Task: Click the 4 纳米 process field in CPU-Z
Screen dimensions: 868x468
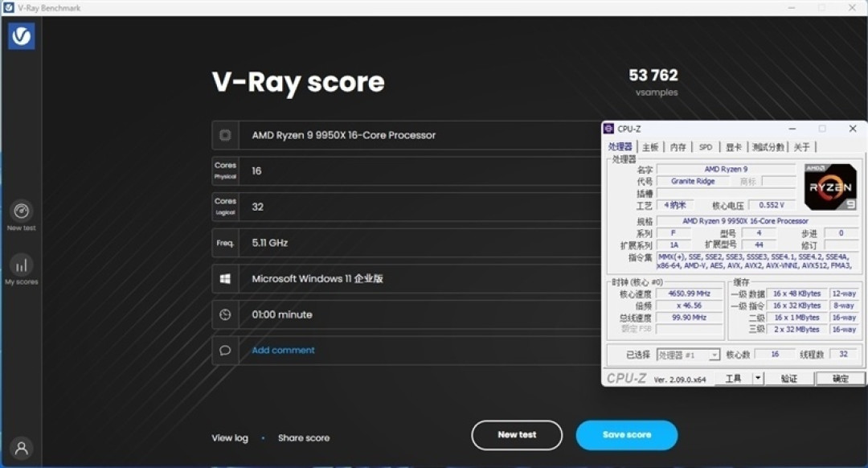Action: click(x=675, y=205)
